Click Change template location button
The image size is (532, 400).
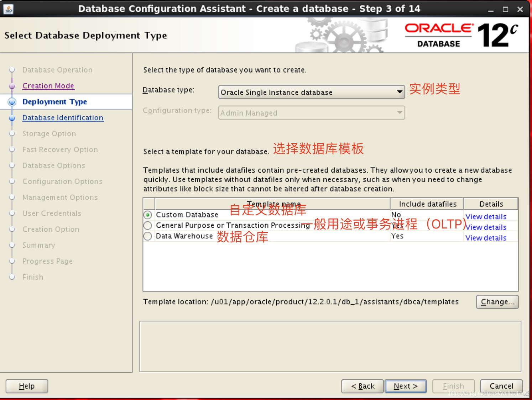[x=497, y=302]
